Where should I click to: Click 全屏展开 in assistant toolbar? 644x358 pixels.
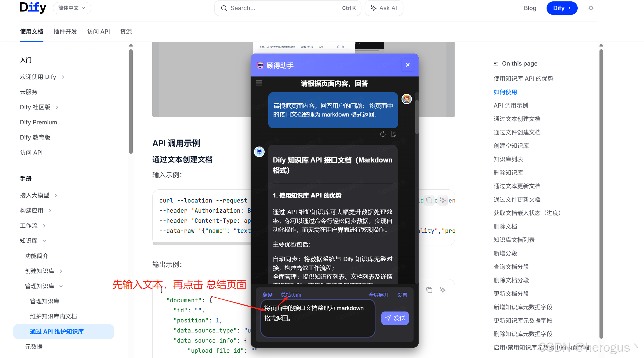379,295
